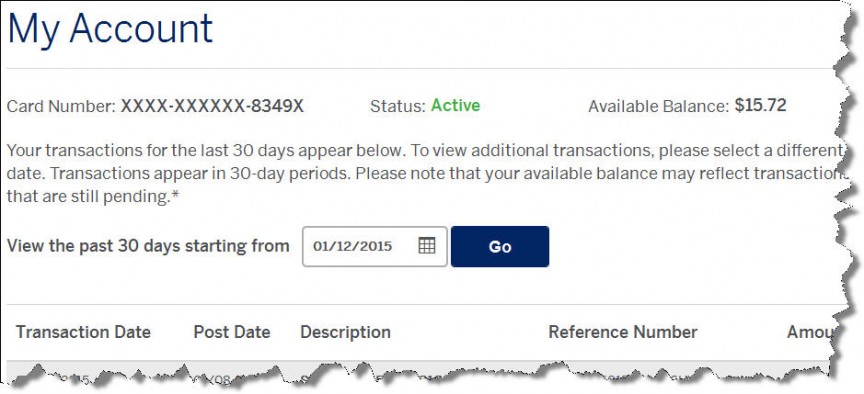Click the $15.72 available balance amount
Image resolution: width=864 pixels, height=394 pixels.
point(760,105)
